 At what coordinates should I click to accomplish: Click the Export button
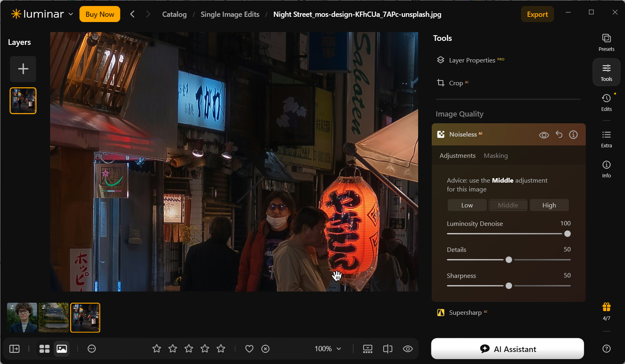coord(537,14)
